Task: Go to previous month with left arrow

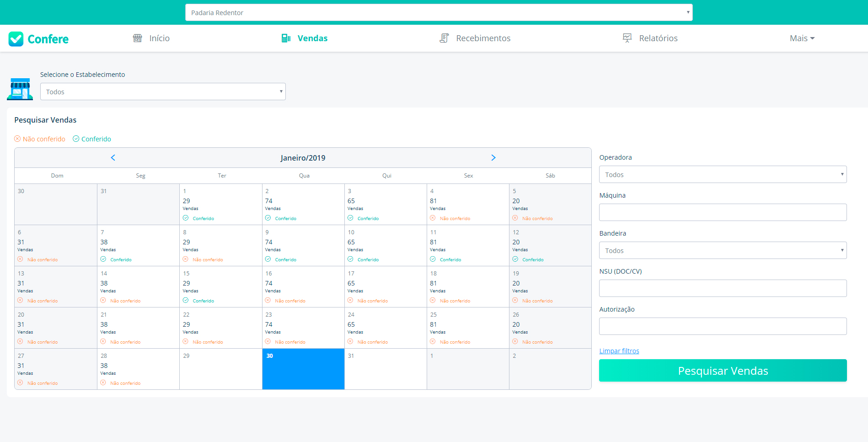Action: [x=113, y=158]
